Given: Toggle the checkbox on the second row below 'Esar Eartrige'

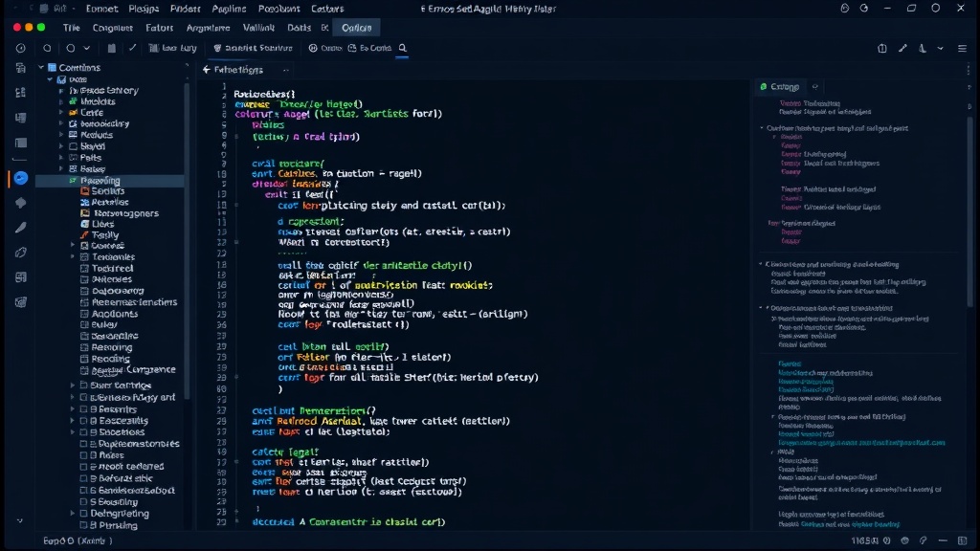Looking at the screenshot, I should [84, 409].
